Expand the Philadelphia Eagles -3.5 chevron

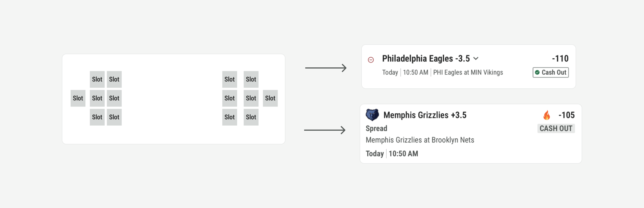click(x=476, y=59)
